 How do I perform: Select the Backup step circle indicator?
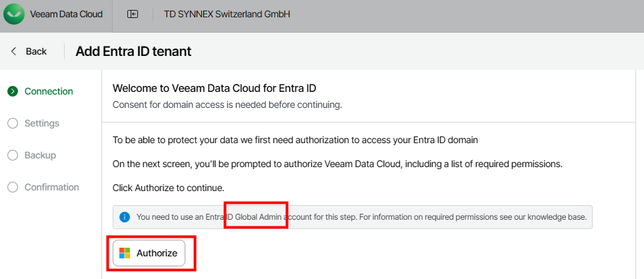coord(12,155)
